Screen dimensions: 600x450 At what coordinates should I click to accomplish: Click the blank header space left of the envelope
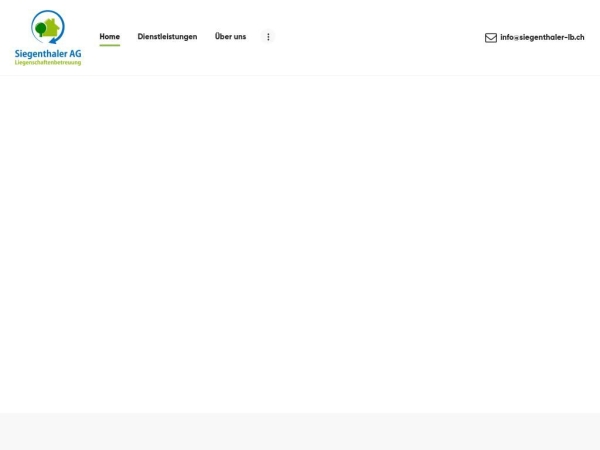380,37
